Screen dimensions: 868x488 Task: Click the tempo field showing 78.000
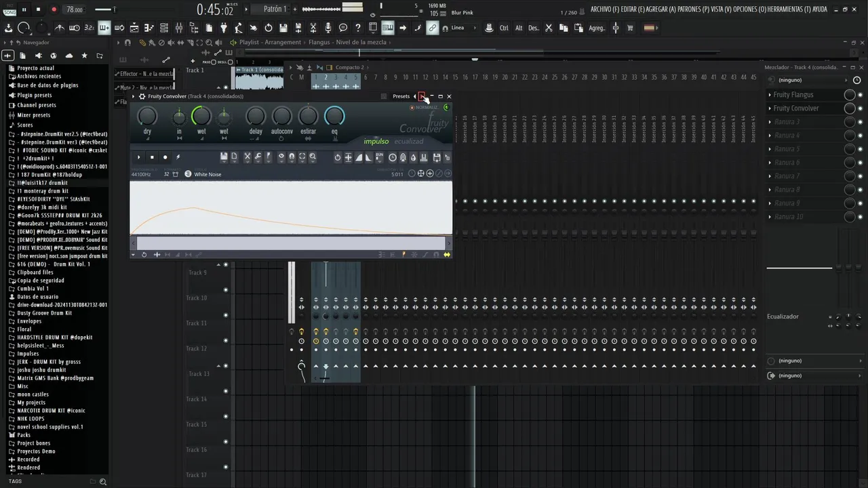tap(74, 9)
